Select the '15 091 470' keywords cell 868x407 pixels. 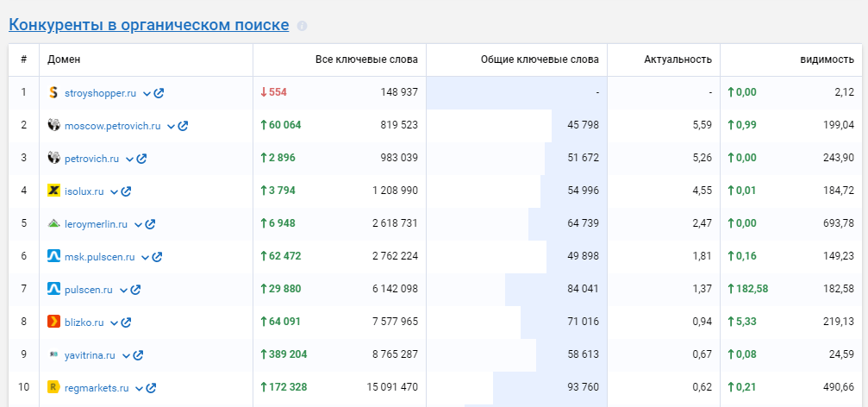click(392, 388)
